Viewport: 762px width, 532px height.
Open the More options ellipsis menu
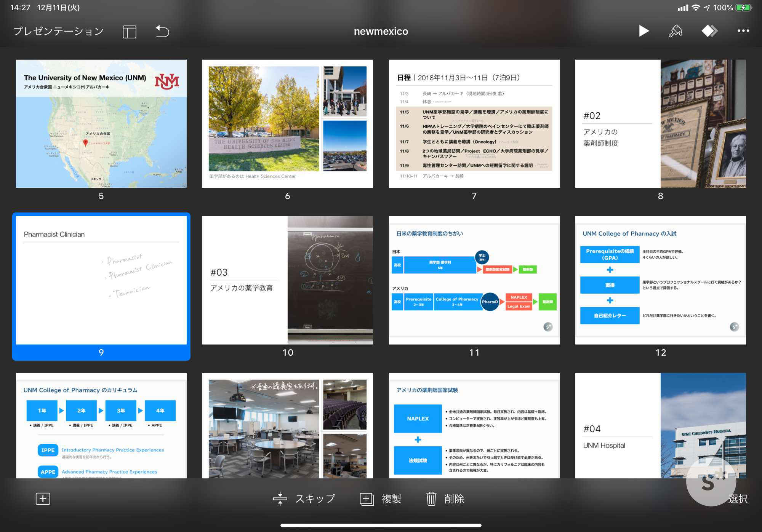coord(743,31)
